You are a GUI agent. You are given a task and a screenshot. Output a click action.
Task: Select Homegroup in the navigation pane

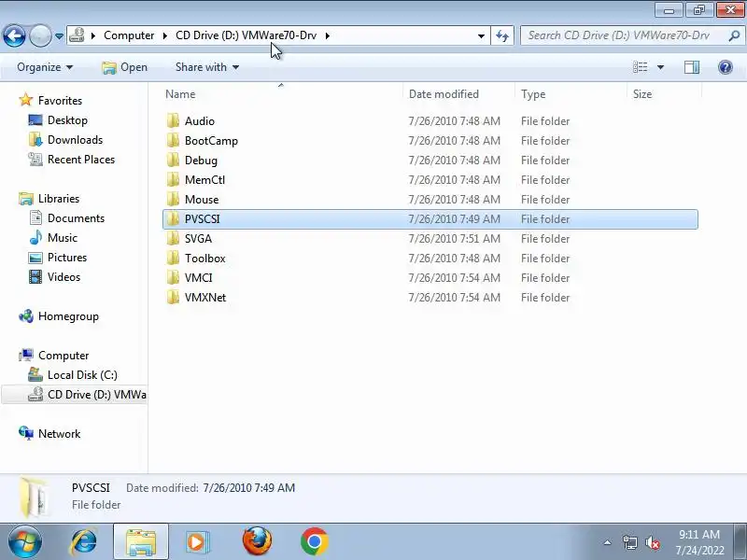tap(59, 316)
